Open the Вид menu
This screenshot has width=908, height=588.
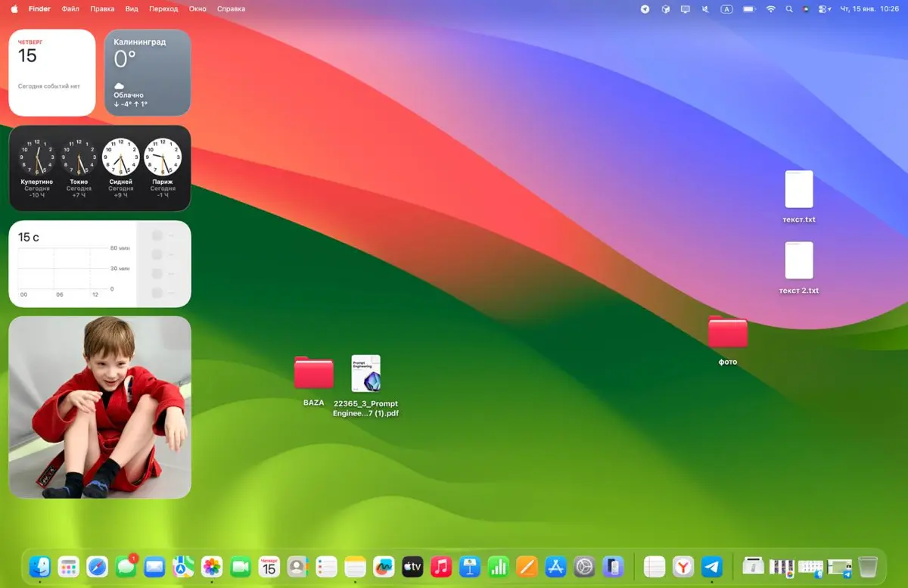132,9
